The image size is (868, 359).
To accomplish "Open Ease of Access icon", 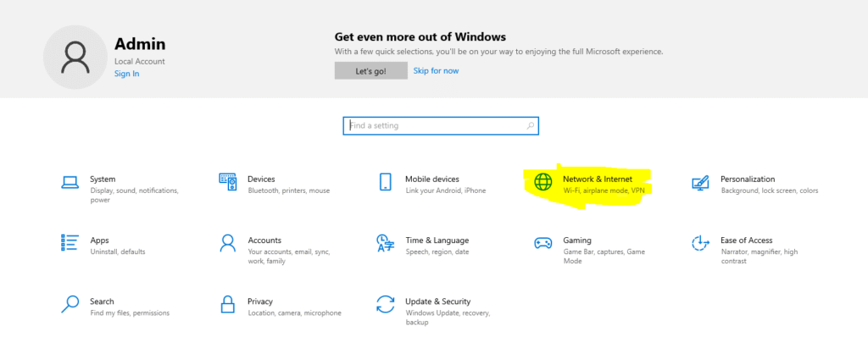I will pos(700,244).
